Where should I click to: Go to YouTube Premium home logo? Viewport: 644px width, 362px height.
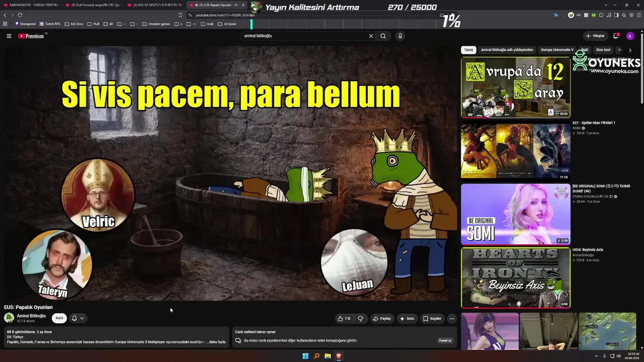[31, 36]
